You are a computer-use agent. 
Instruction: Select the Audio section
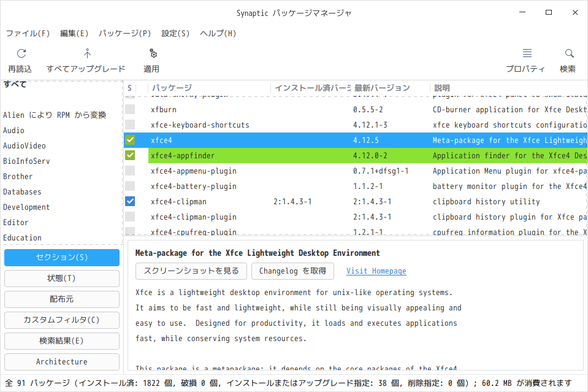[x=14, y=131]
